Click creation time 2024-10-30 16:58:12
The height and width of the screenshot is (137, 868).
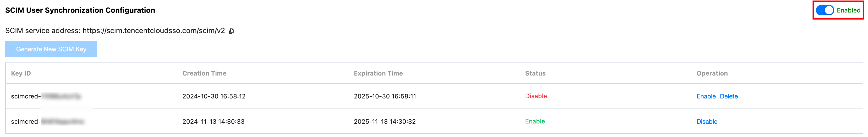214,96
